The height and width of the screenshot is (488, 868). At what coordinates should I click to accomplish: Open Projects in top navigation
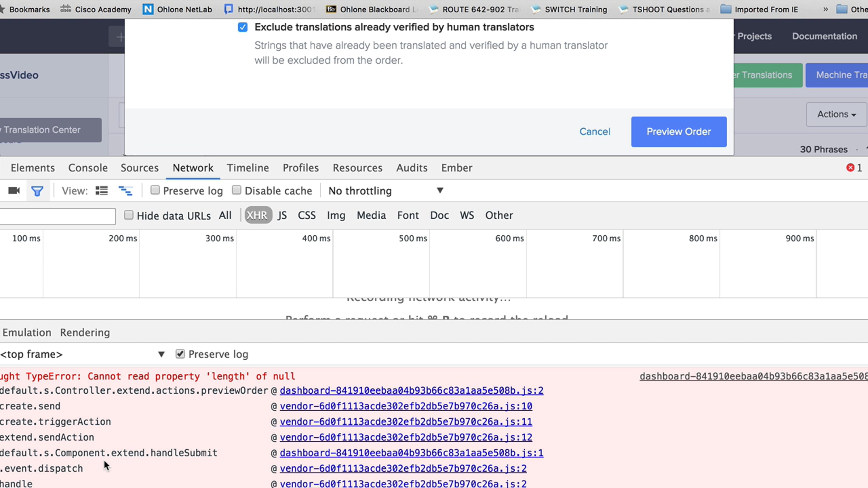(x=754, y=36)
